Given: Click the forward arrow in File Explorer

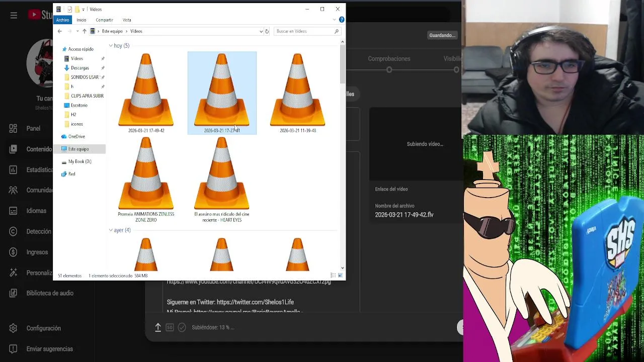Looking at the screenshot, I should [69, 31].
